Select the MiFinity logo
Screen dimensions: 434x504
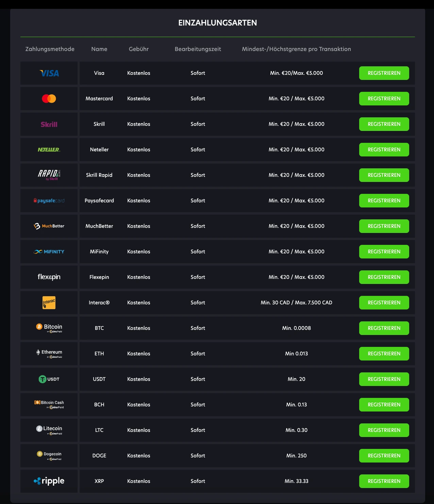[x=49, y=252]
